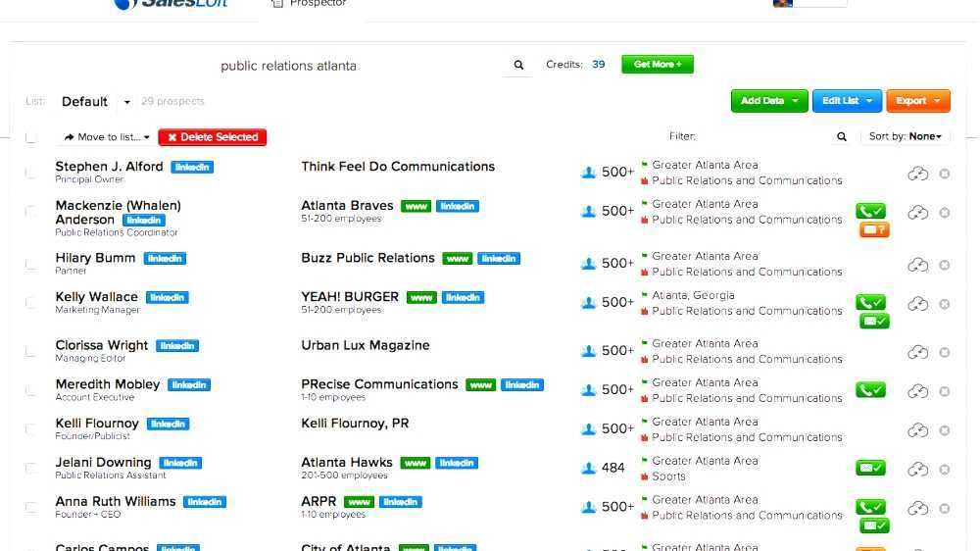Click verified email icon for Kelly Wallace
This screenshot has height=551, width=980.
pos(874,322)
